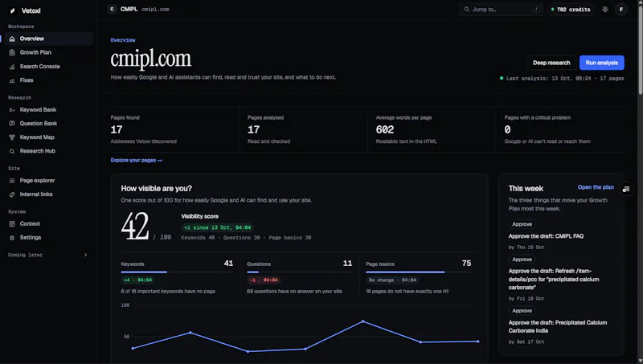Expand the Coming later section
Screen dimensions: 643x364
coord(47,255)
